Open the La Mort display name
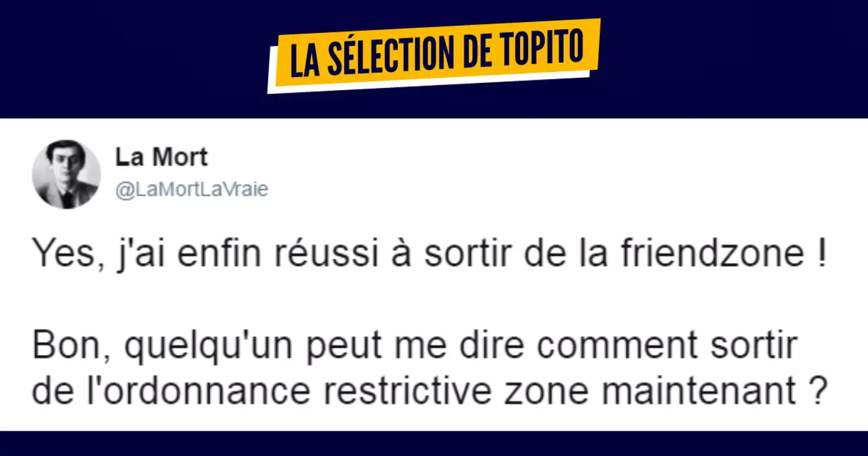The image size is (868, 456). pyautogui.click(x=161, y=157)
